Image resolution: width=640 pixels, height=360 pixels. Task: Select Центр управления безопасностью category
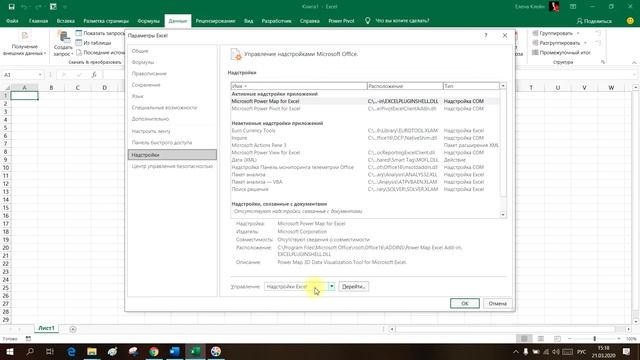click(x=172, y=167)
